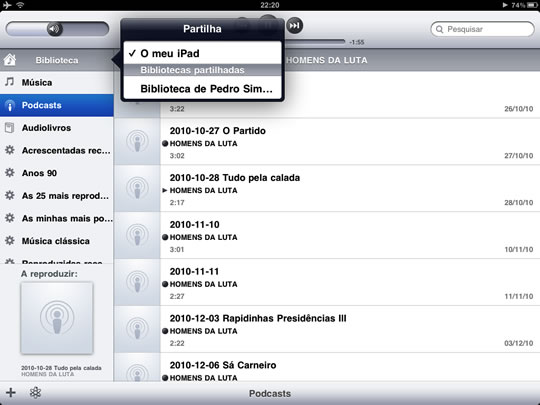Open Música in the sidebar
The width and height of the screenshot is (540, 405).
pyautogui.click(x=57, y=82)
